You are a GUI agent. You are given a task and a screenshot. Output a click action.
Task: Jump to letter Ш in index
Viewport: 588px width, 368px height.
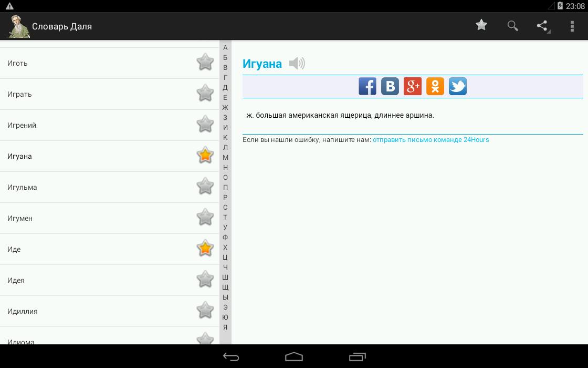click(x=225, y=277)
